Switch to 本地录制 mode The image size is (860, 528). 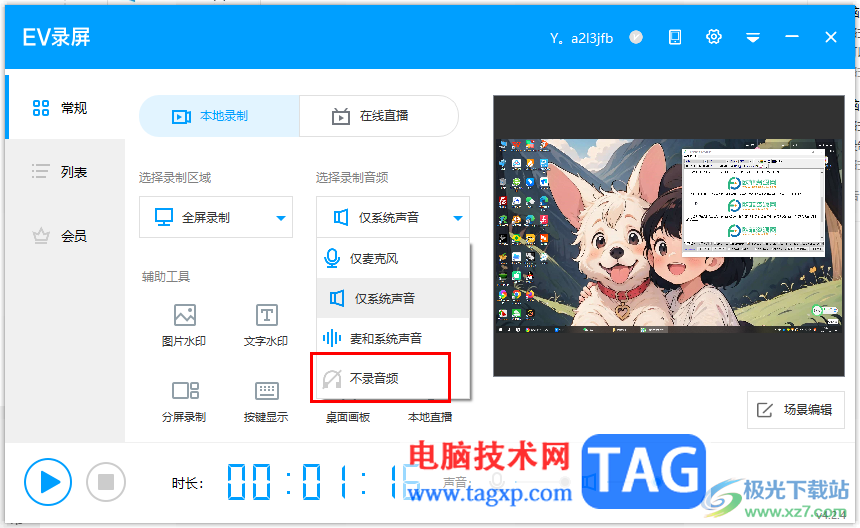[219, 116]
